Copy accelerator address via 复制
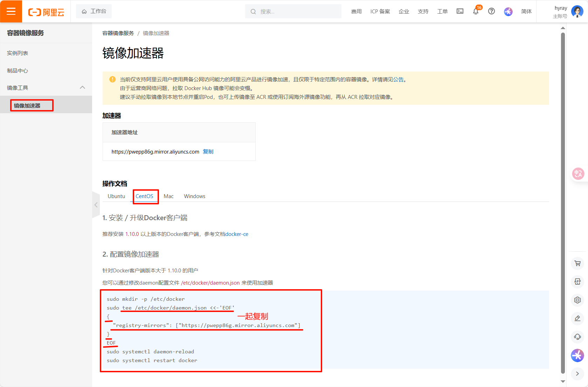The image size is (588, 387). (208, 152)
